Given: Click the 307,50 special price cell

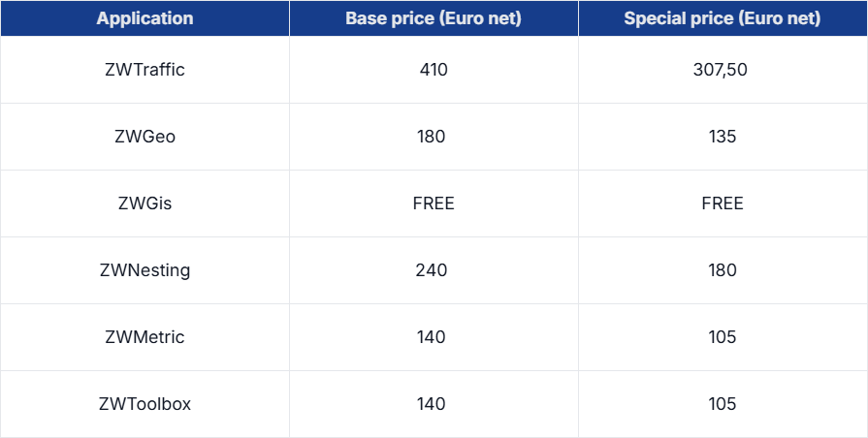Looking at the screenshot, I should point(721,70).
